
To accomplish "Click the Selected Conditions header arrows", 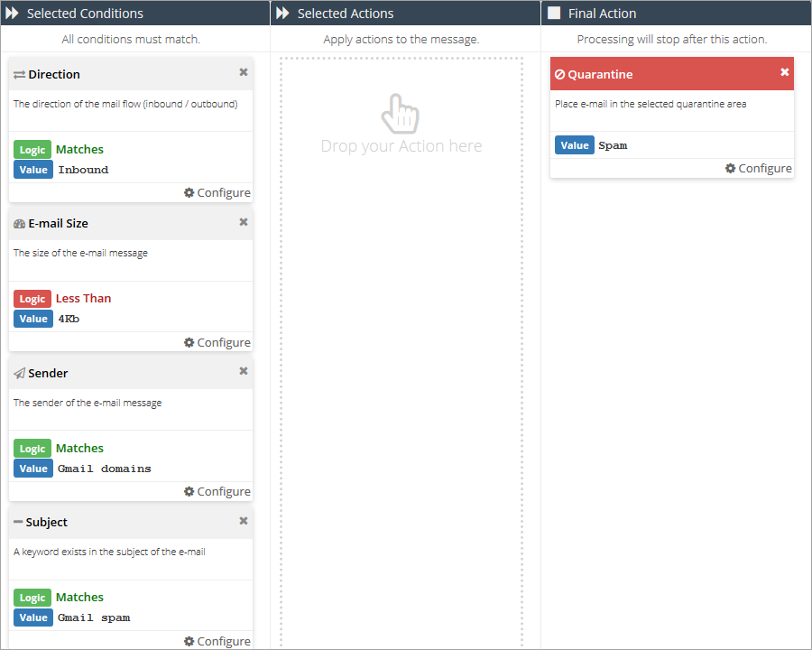I will pos(13,14).
